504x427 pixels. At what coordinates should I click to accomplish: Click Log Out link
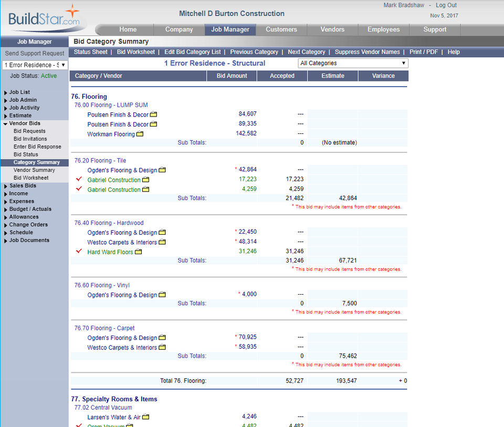pyautogui.click(x=446, y=5)
